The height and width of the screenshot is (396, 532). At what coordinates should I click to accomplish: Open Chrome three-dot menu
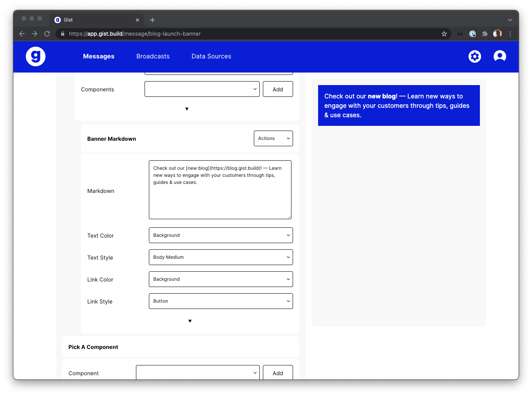pyautogui.click(x=510, y=34)
